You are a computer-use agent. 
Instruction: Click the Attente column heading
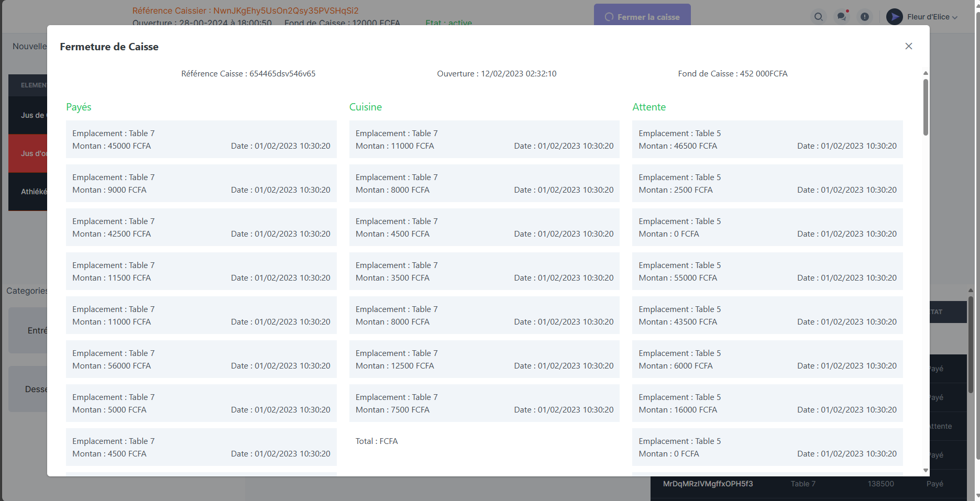coord(649,107)
